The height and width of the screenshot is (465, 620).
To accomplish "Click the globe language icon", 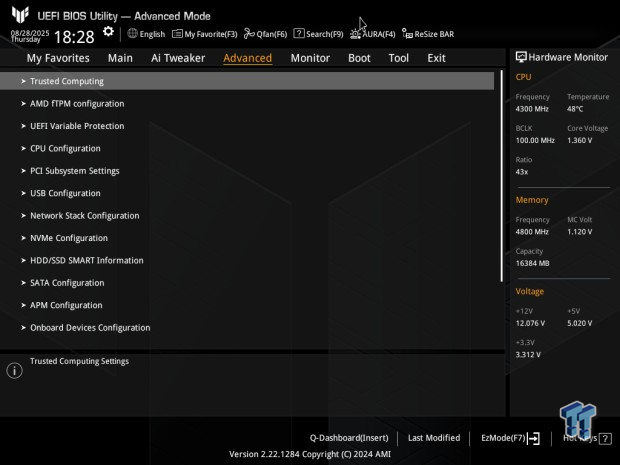I will [x=132, y=34].
